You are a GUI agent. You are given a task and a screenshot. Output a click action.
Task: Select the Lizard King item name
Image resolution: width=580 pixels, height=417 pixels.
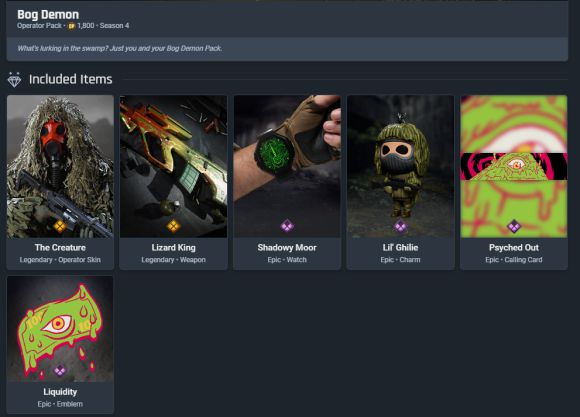(x=173, y=248)
